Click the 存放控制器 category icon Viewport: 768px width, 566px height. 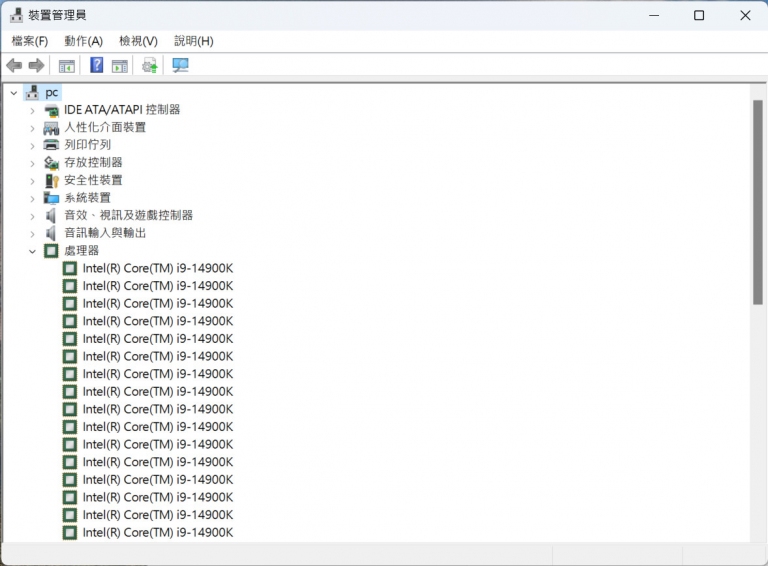[x=51, y=163]
